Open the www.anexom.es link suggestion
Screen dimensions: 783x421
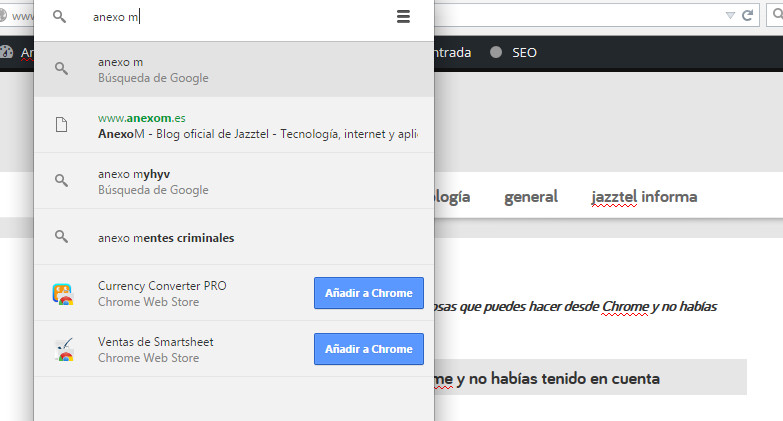pyautogui.click(x=234, y=125)
